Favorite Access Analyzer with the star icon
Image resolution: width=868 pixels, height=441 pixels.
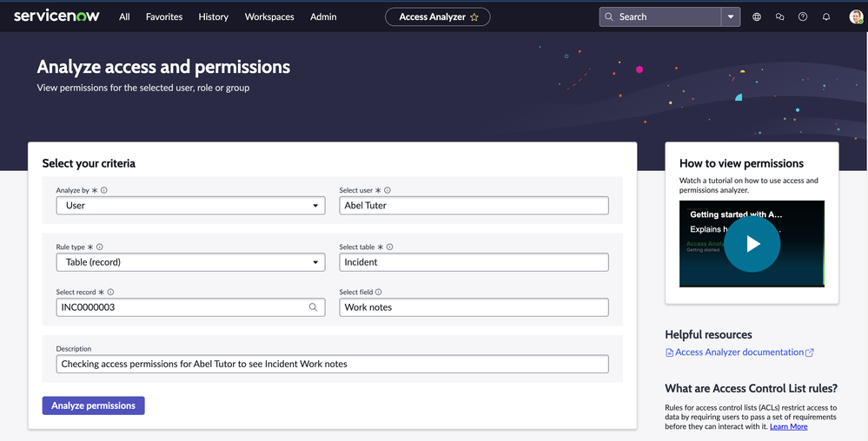point(474,17)
